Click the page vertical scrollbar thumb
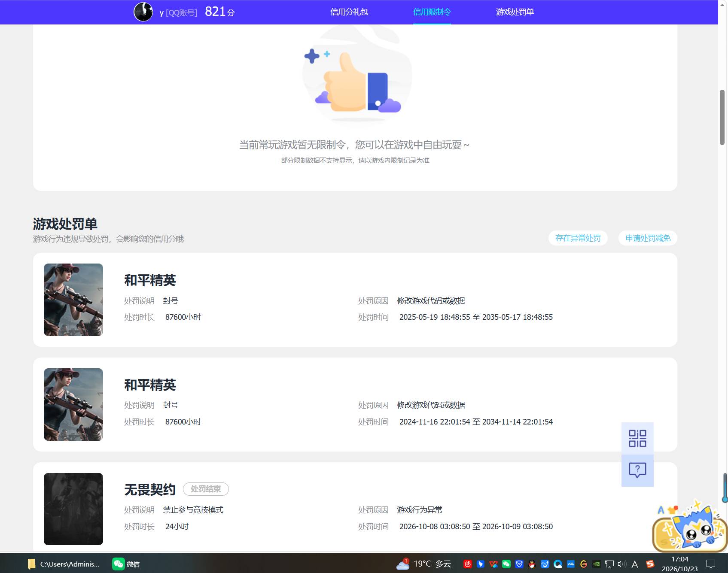The image size is (728, 573). point(722,117)
